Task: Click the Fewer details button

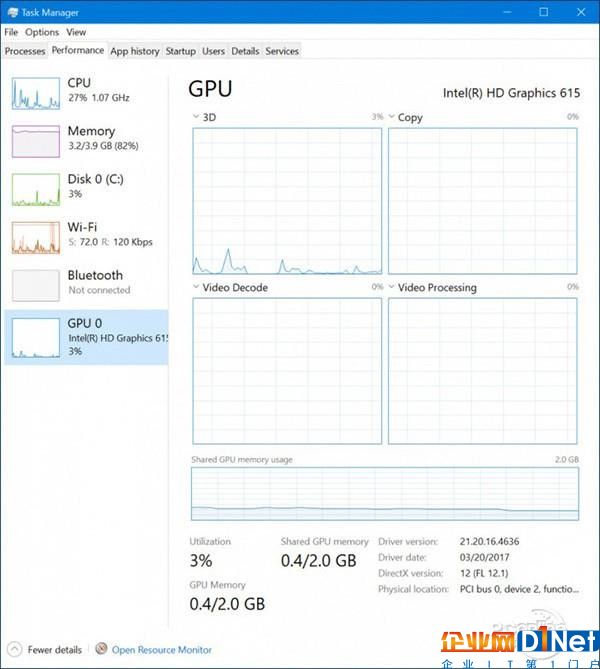Action: click(x=45, y=649)
